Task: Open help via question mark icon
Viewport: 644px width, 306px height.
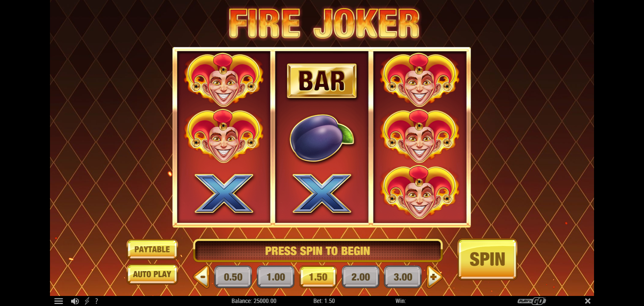Action: click(97, 301)
